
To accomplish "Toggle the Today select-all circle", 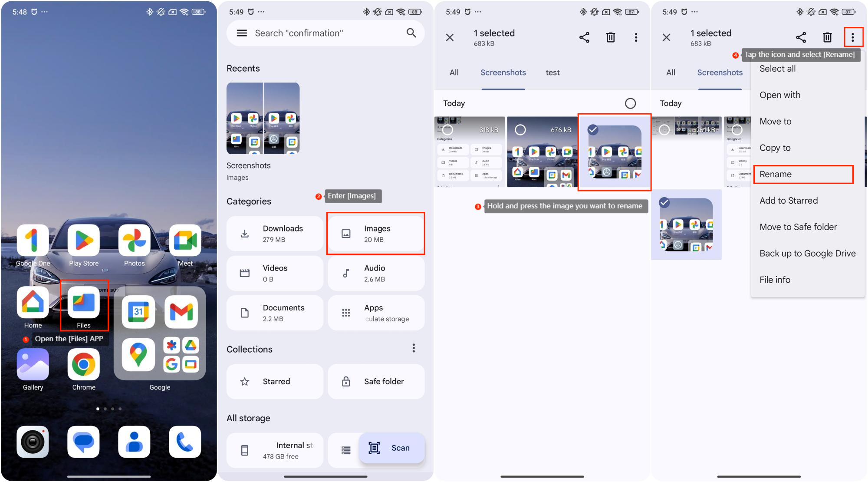I will 630,103.
